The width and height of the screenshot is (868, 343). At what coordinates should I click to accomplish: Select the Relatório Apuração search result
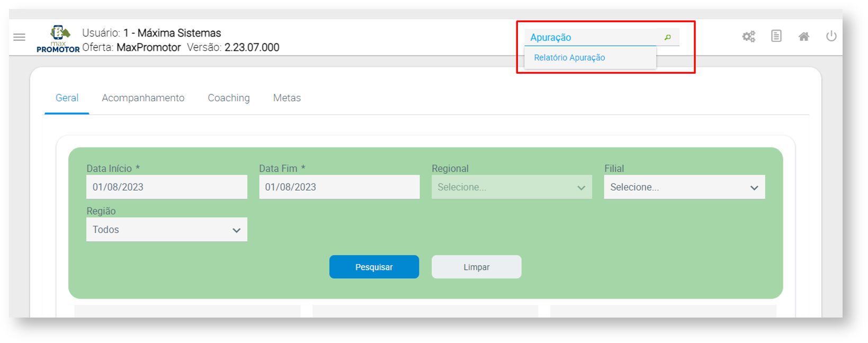pyautogui.click(x=569, y=58)
